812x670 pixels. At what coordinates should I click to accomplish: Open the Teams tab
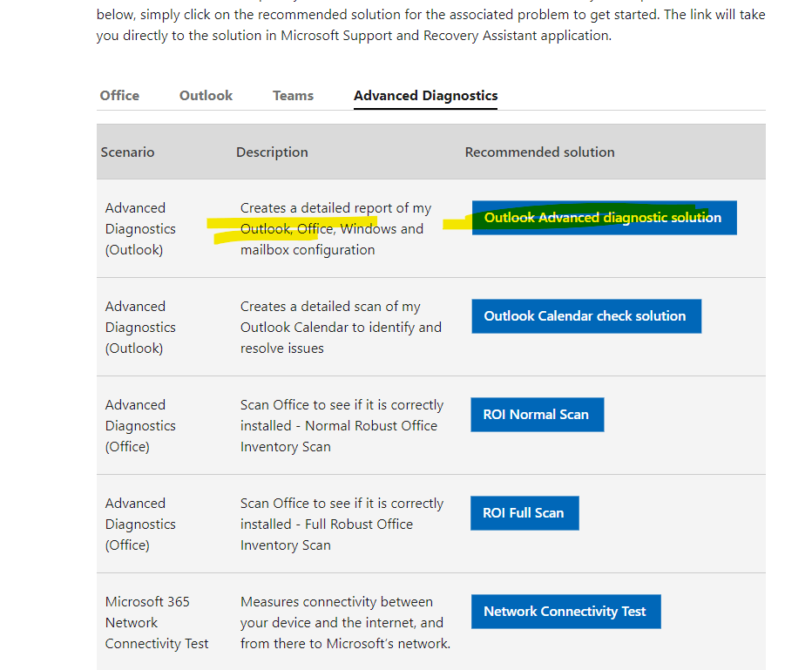click(293, 96)
